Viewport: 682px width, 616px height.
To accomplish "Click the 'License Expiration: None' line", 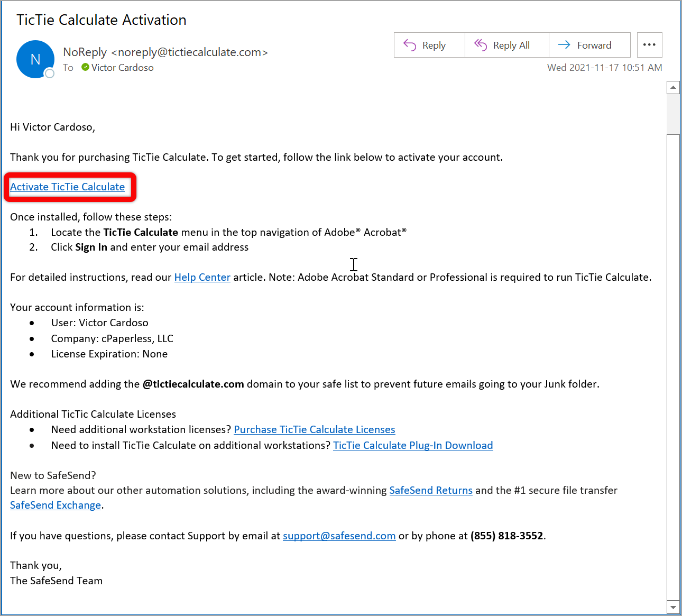I will coord(109,354).
